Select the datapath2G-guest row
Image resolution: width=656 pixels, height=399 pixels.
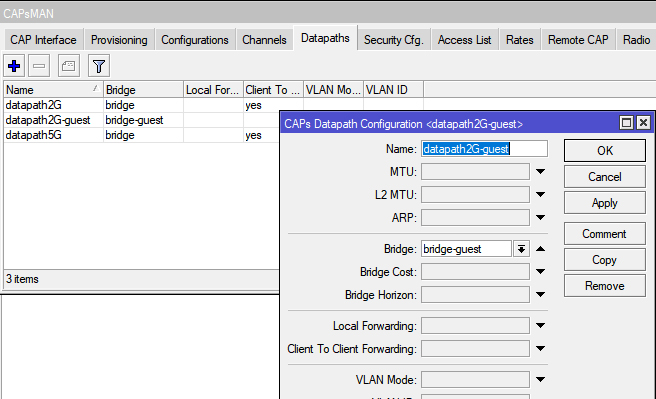(x=141, y=120)
